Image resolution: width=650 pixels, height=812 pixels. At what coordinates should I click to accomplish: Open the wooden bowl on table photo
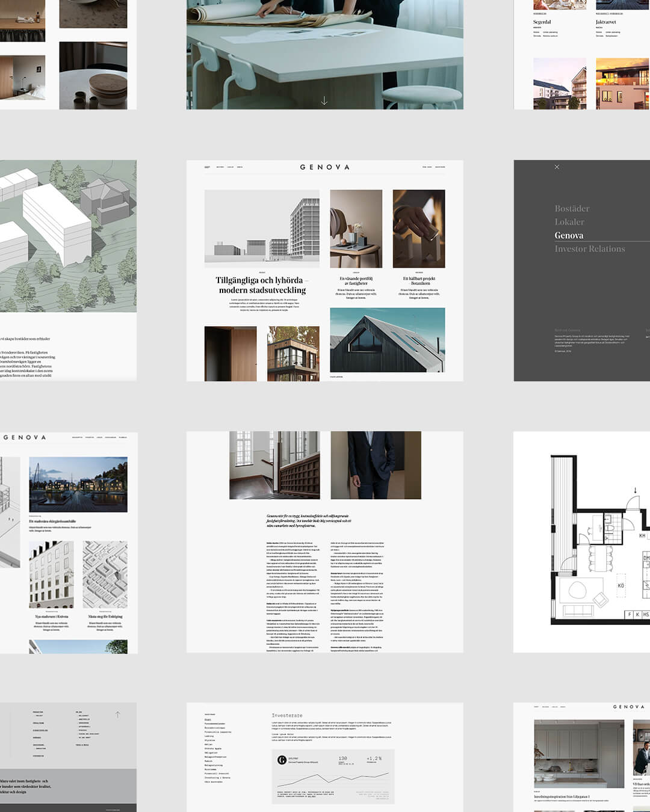pos(93,76)
